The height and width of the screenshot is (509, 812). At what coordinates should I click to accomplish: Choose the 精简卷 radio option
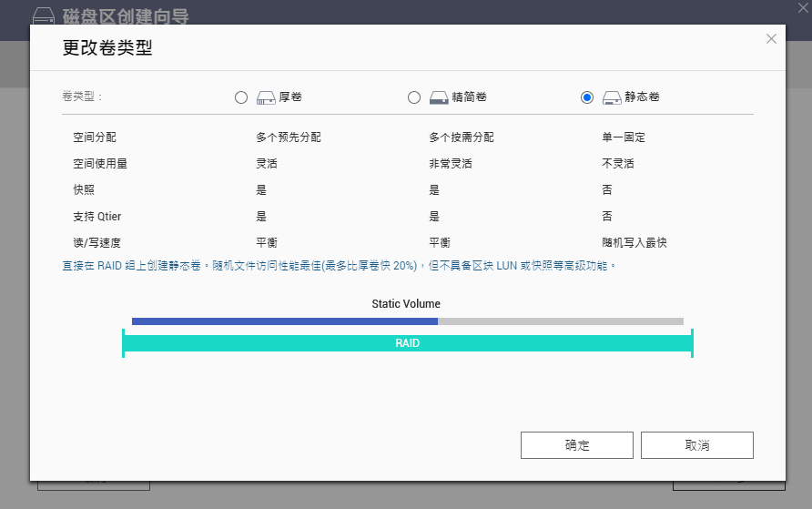pyautogui.click(x=414, y=97)
